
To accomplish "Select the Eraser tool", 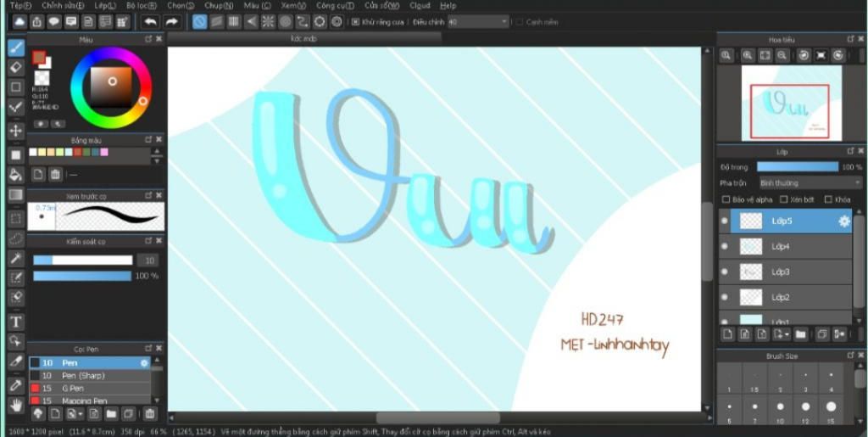I will (x=16, y=68).
